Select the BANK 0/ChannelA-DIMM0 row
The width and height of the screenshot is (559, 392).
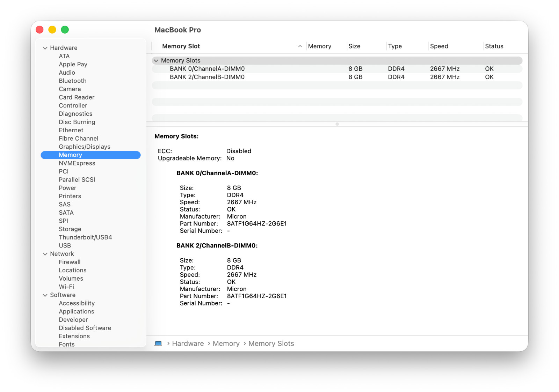[x=337, y=69]
